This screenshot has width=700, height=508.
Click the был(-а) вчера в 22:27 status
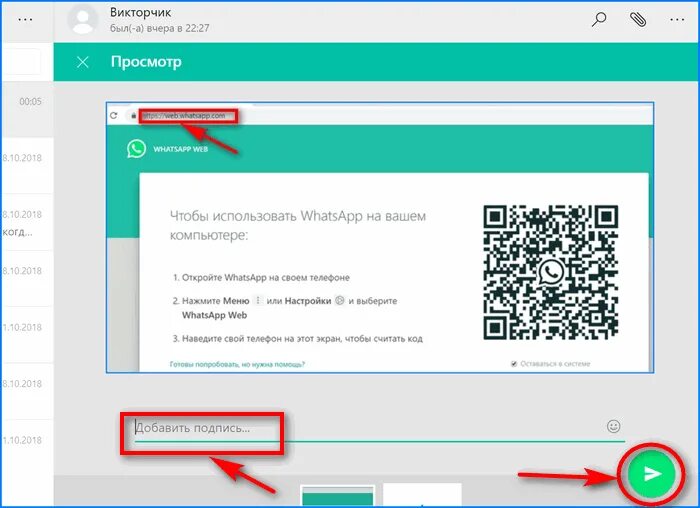[159, 29]
